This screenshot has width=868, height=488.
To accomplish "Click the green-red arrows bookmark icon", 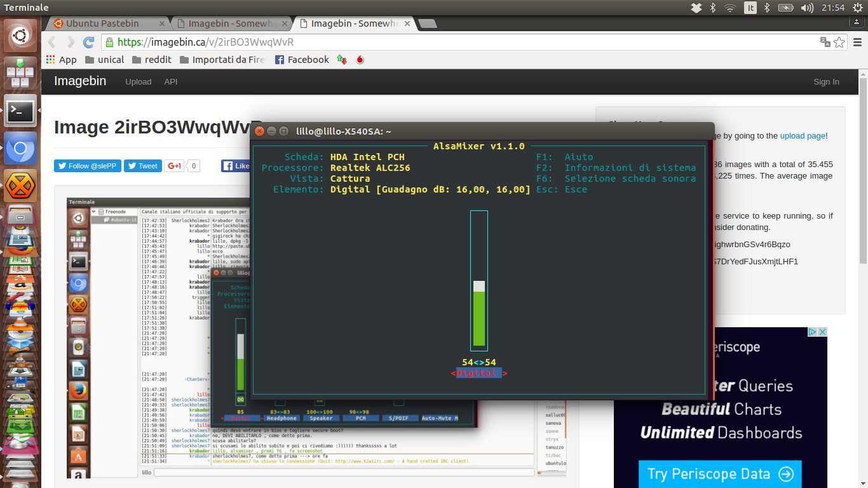I will (342, 60).
